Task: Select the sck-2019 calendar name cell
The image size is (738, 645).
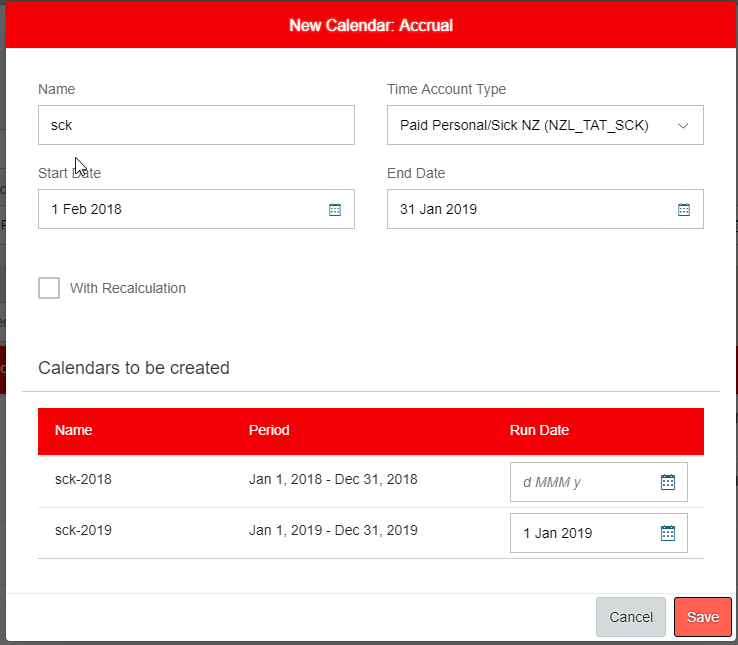Action: pos(83,530)
